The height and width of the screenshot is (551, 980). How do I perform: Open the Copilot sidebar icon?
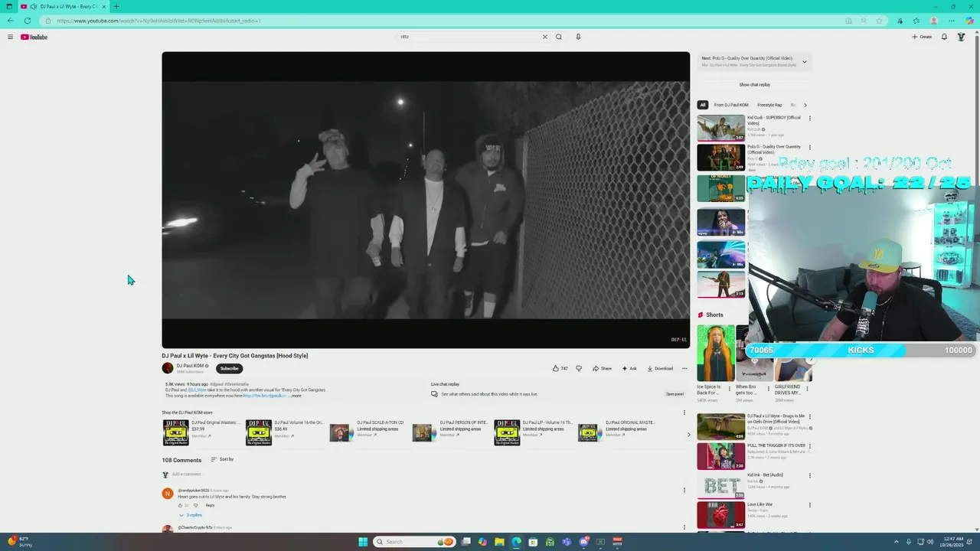pyautogui.click(x=969, y=21)
